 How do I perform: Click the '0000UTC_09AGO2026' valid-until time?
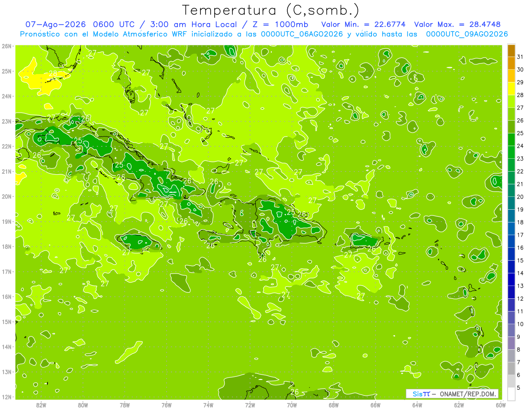pos(467,34)
